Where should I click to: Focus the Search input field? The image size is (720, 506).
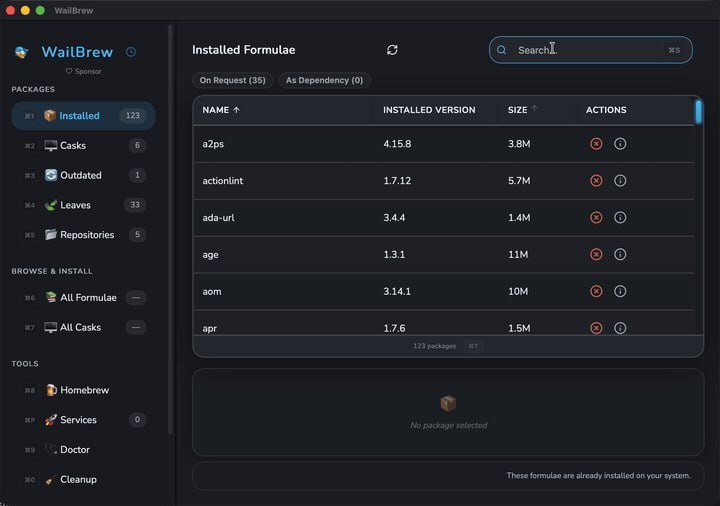[591, 50]
